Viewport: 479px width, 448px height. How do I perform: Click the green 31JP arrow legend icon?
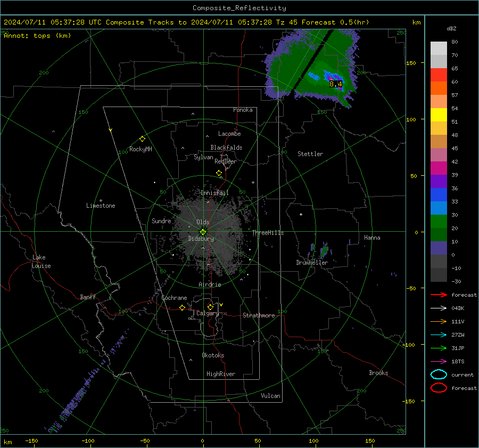[x=439, y=348]
